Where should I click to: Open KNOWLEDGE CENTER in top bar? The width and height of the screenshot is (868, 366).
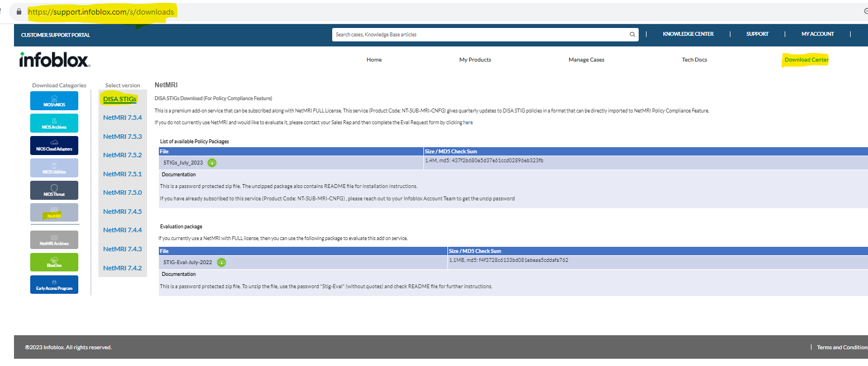tap(688, 34)
